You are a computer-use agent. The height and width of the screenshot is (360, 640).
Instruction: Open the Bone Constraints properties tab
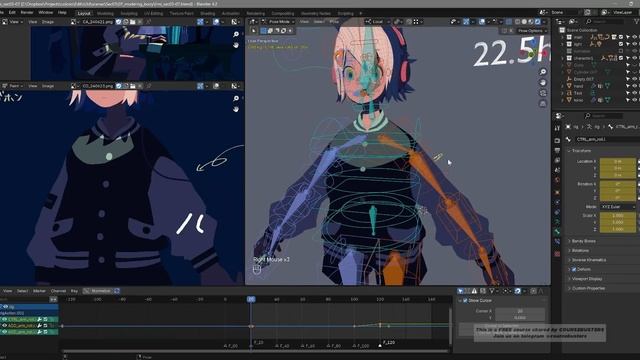tap(558, 242)
